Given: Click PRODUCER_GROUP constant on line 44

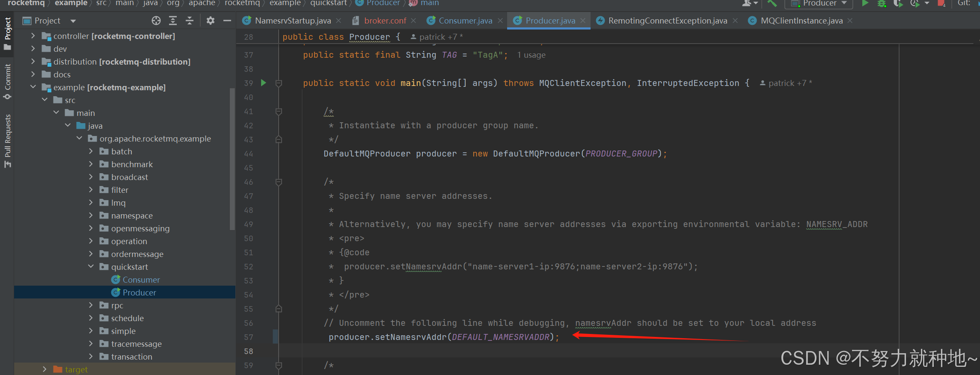Looking at the screenshot, I should (x=621, y=154).
